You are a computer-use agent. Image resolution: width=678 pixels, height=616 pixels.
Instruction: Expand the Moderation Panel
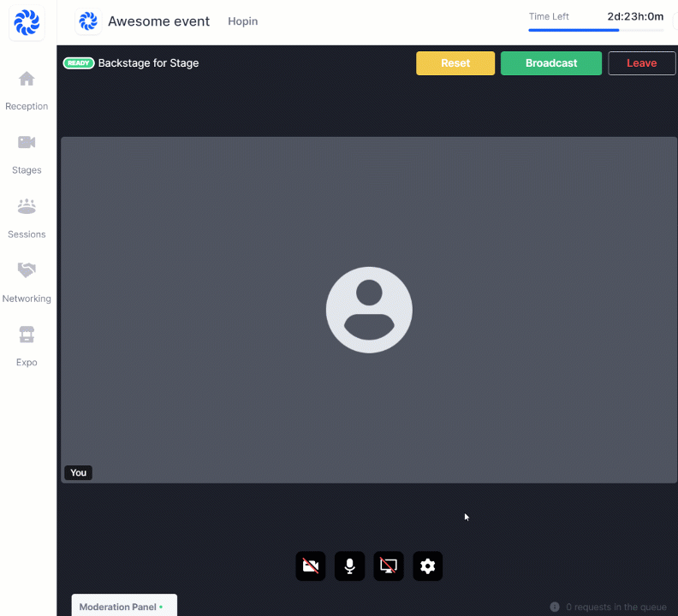pos(123,607)
